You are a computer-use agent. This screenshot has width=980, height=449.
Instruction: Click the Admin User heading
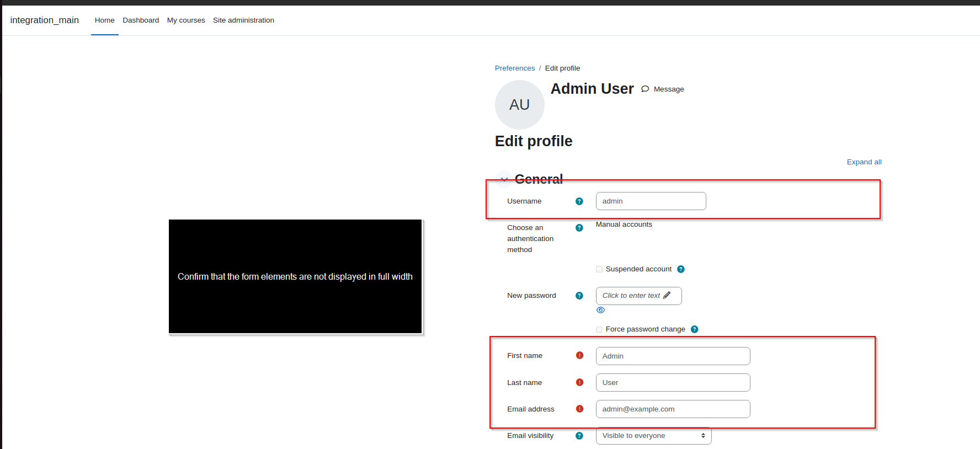(592, 89)
